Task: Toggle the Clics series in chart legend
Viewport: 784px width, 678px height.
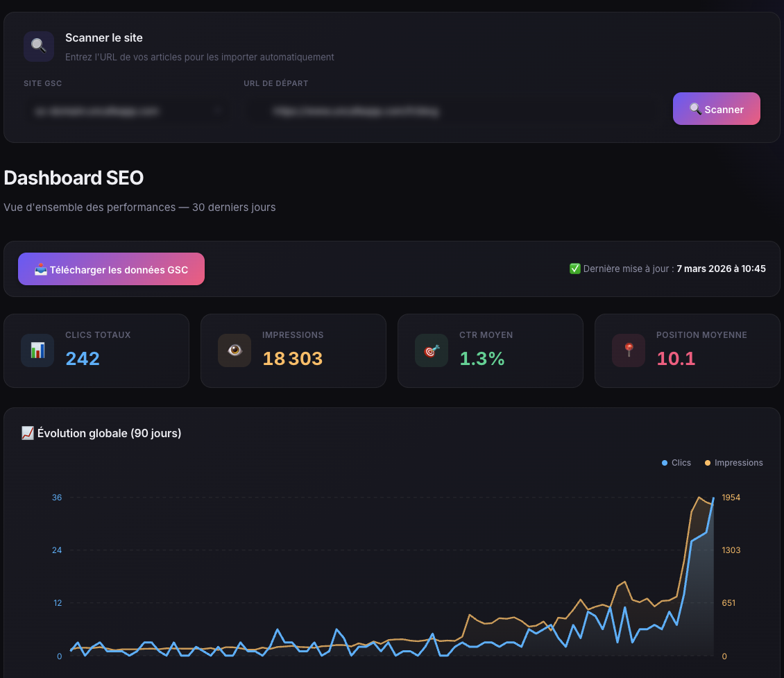Action: click(676, 463)
